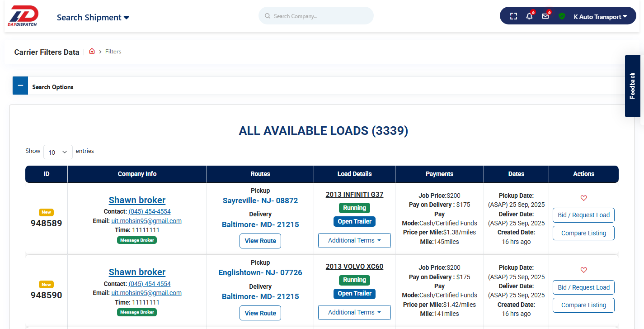Image resolution: width=644 pixels, height=329 pixels.
Task: Click the DayDispatch logo
Action: pyautogui.click(x=24, y=16)
